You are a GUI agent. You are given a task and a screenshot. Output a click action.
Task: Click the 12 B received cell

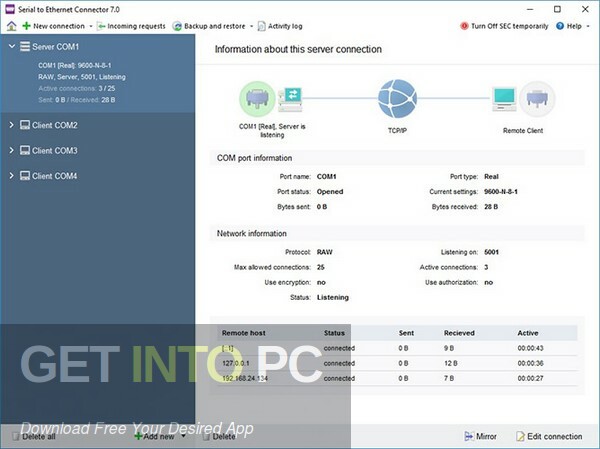click(449, 363)
